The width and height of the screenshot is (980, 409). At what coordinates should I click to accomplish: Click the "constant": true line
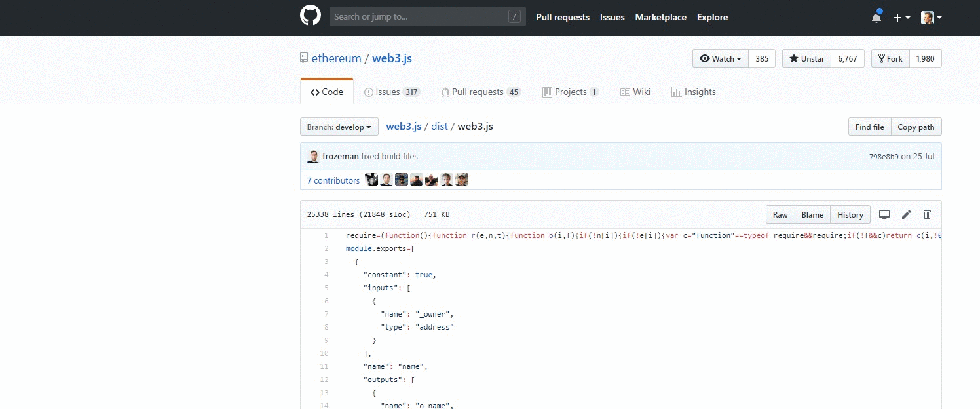[400, 275]
